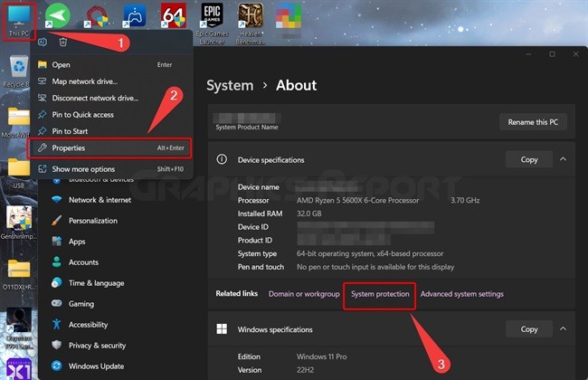
Task: Choose Disconnect network drive menu entry
Action: [111, 98]
